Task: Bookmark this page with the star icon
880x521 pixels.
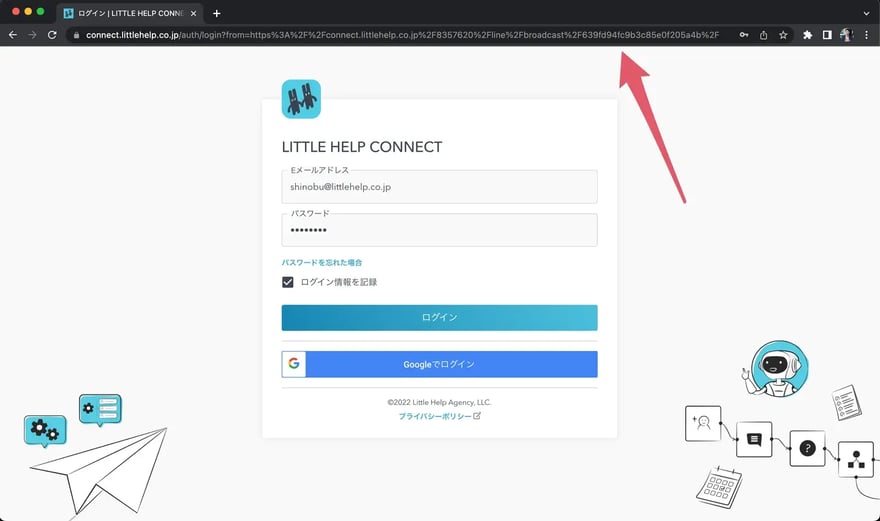Action: 783,34
